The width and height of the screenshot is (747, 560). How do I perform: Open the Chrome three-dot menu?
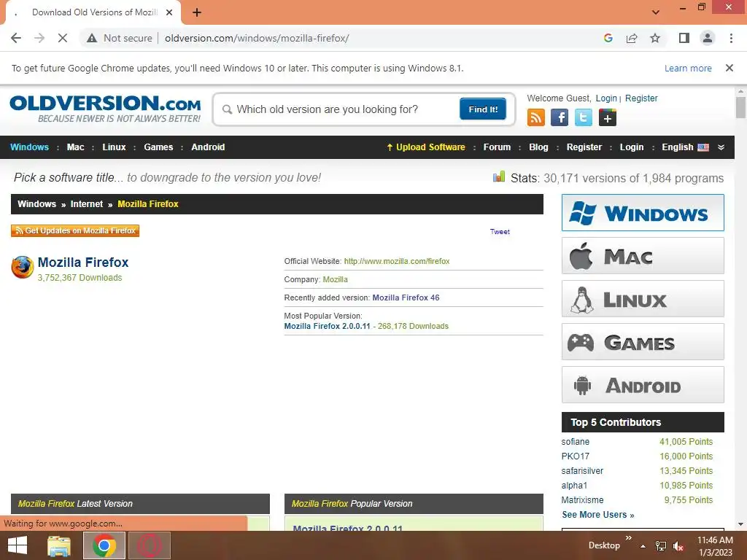pyautogui.click(x=731, y=38)
